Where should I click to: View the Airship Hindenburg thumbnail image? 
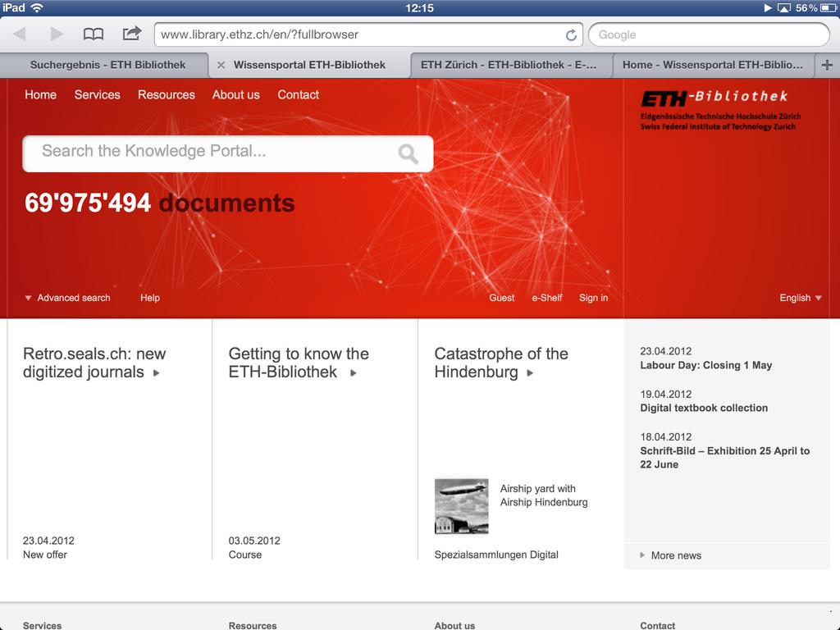pyautogui.click(x=461, y=506)
